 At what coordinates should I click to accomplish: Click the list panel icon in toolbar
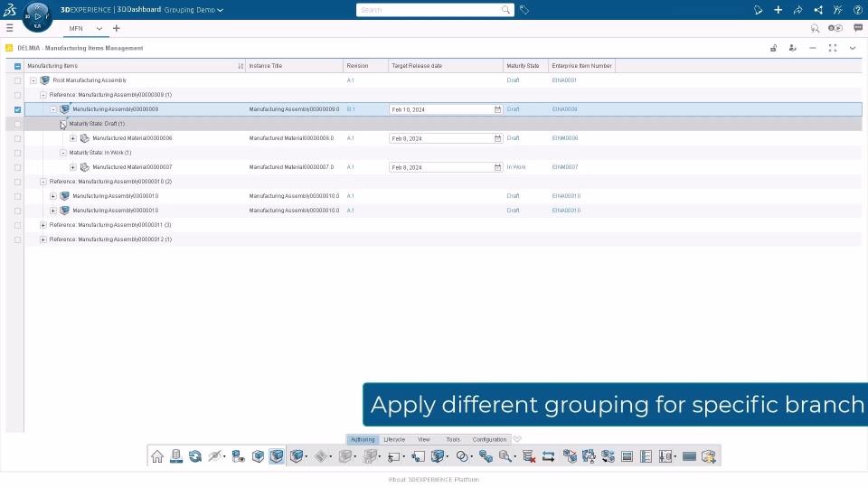click(646, 456)
